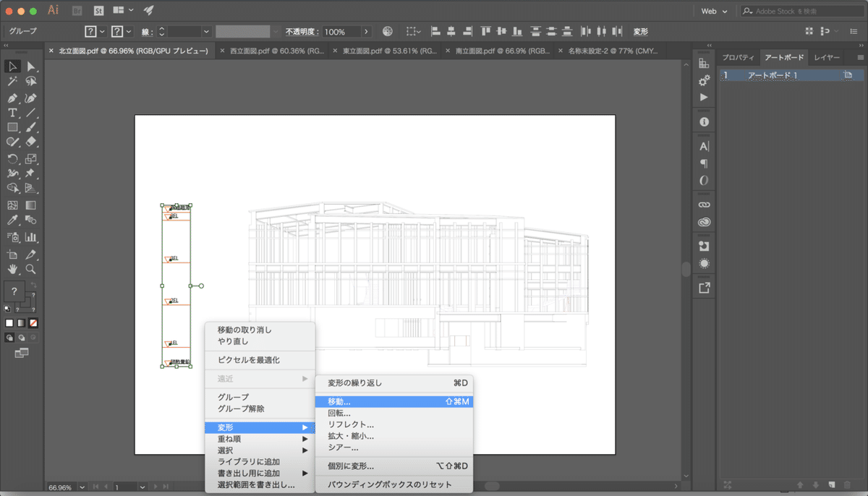The width and height of the screenshot is (868, 496).
Task: Open the stroke color dropdown
Action: click(x=129, y=32)
